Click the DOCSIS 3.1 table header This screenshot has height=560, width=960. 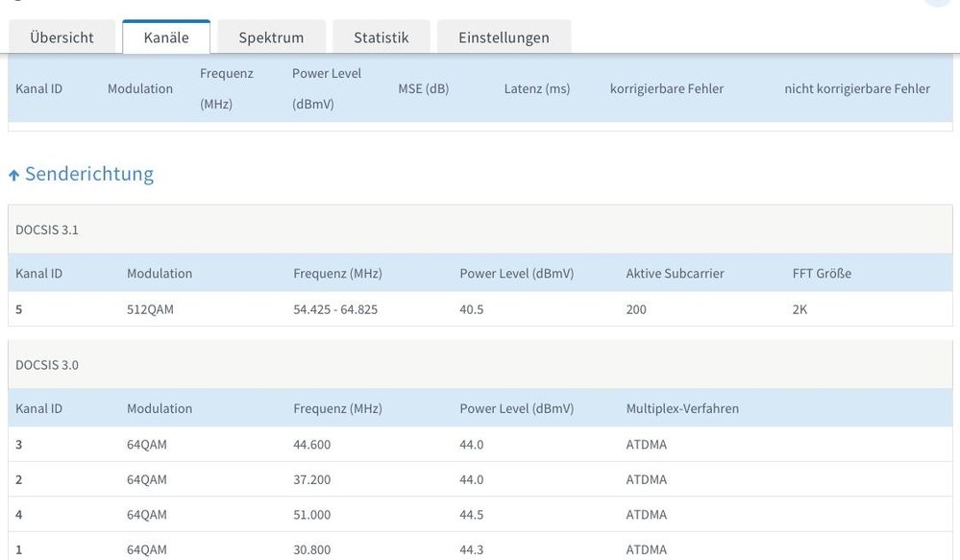click(47, 230)
